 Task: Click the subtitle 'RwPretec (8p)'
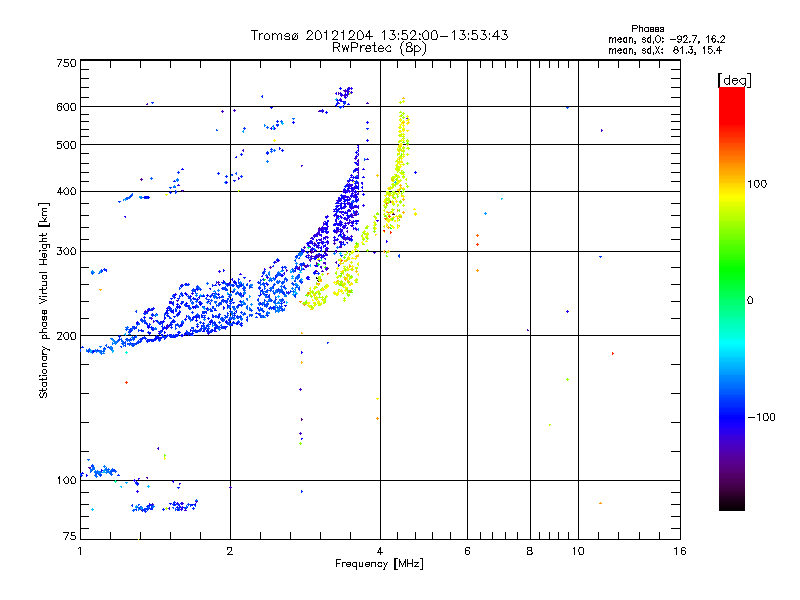[x=379, y=48]
